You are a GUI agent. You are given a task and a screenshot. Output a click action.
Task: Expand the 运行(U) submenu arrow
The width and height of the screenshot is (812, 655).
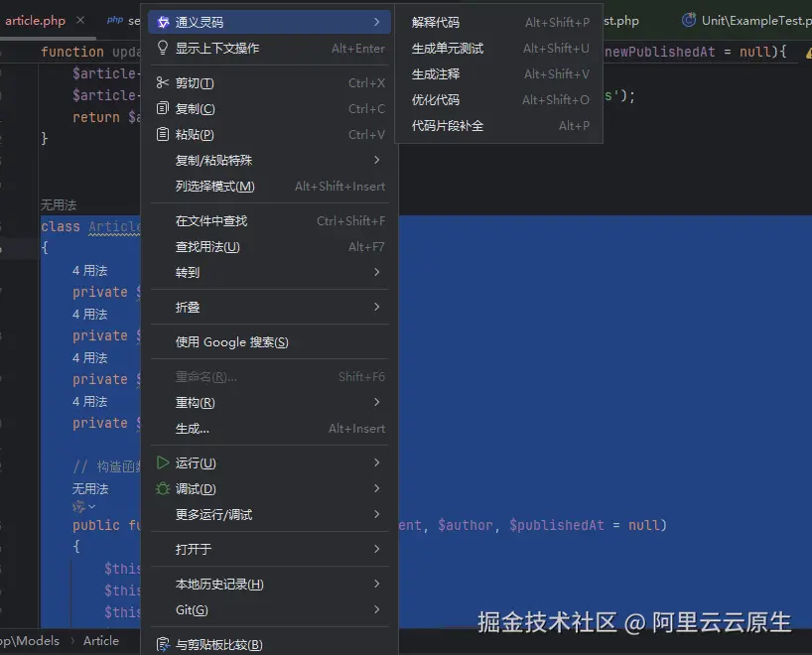(x=376, y=462)
